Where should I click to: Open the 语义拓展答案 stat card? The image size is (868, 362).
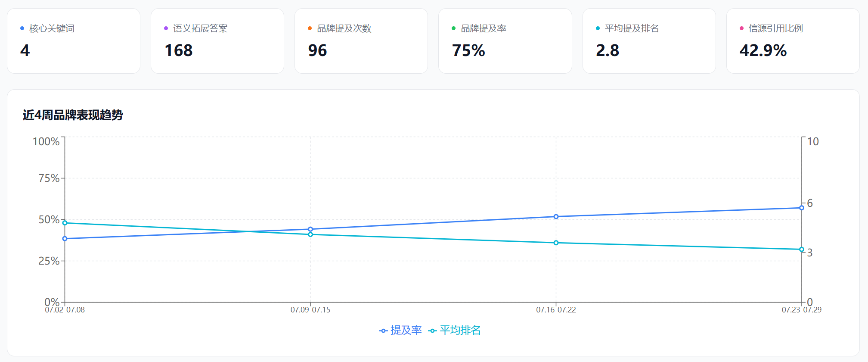217,41
